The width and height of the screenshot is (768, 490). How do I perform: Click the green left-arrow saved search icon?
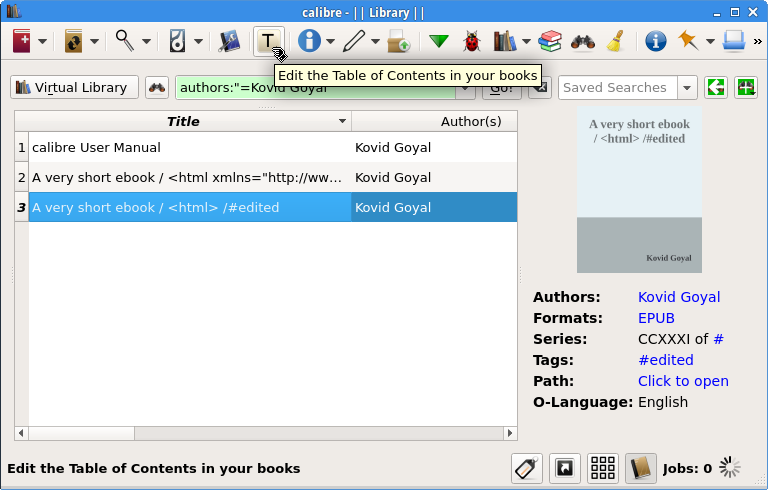716,88
